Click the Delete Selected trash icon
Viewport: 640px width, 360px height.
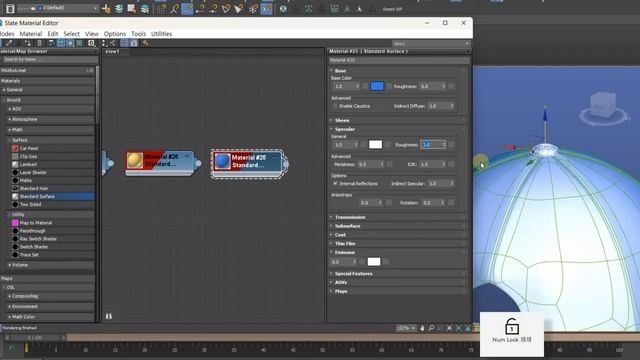(x=39, y=43)
